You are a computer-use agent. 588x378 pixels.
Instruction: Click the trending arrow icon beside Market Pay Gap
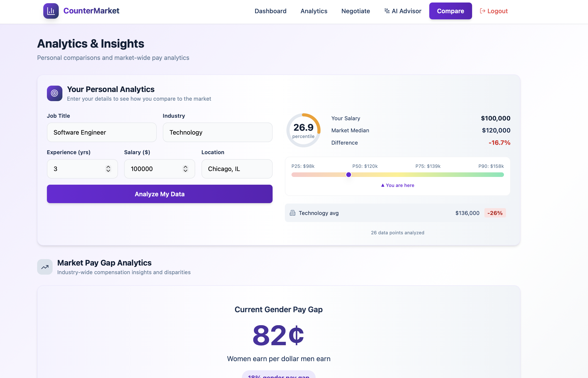point(45,267)
